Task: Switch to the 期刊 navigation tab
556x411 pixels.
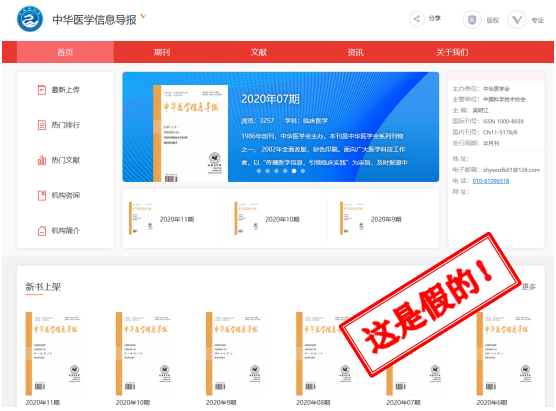Action: 162,52
